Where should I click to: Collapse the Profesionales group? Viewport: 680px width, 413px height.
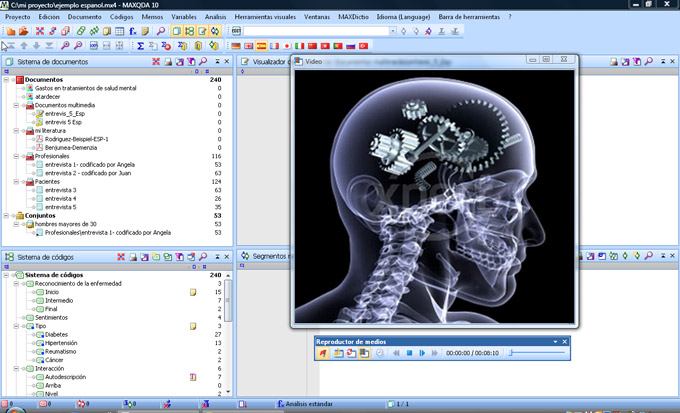pyautogui.click(x=16, y=156)
